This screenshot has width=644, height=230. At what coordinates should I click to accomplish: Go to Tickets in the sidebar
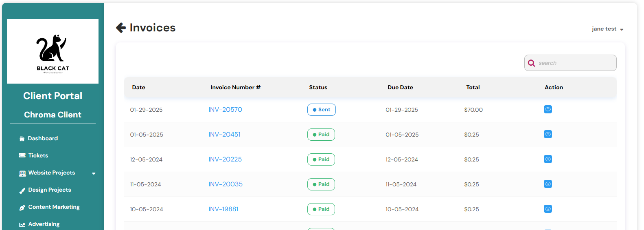[x=38, y=156]
